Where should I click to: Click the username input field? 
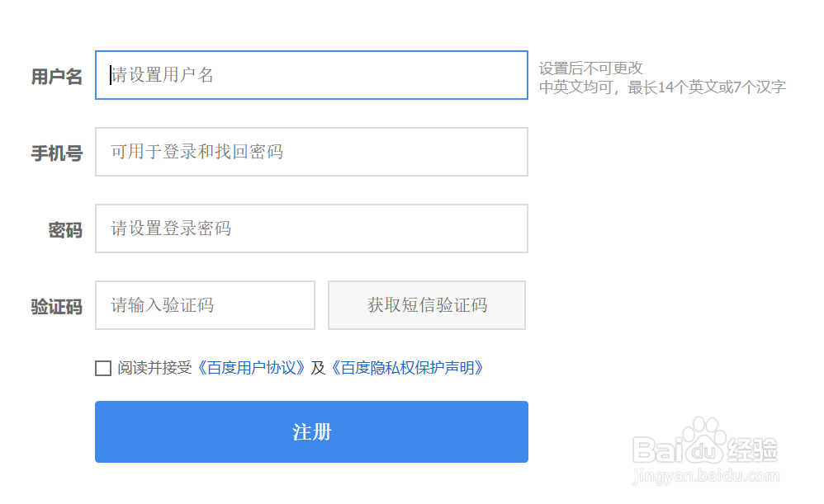tap(311, 75)
